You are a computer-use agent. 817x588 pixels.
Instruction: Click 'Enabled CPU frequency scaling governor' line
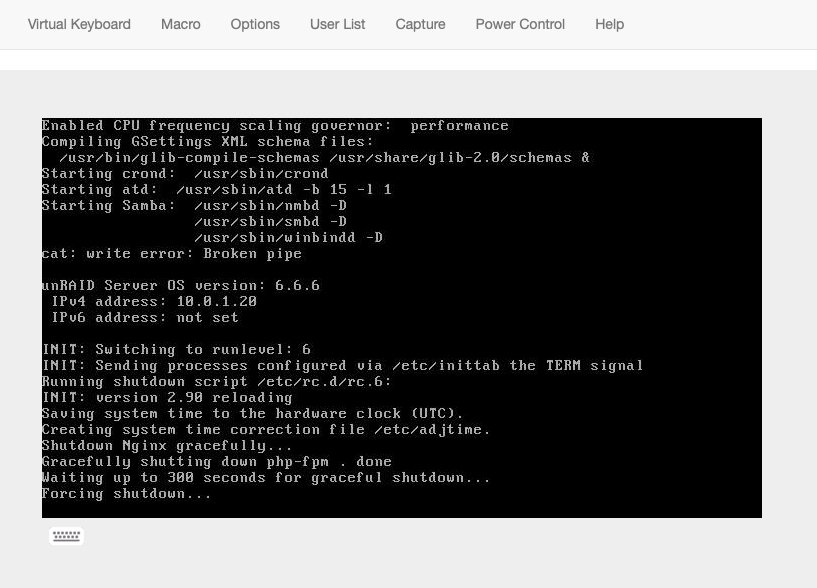275,125
